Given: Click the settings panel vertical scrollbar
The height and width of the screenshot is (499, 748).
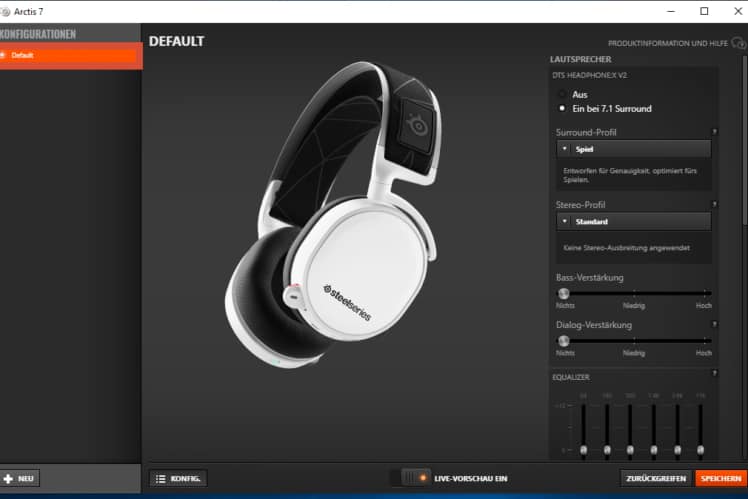Looking at the screenshot, I should (744, 140).
